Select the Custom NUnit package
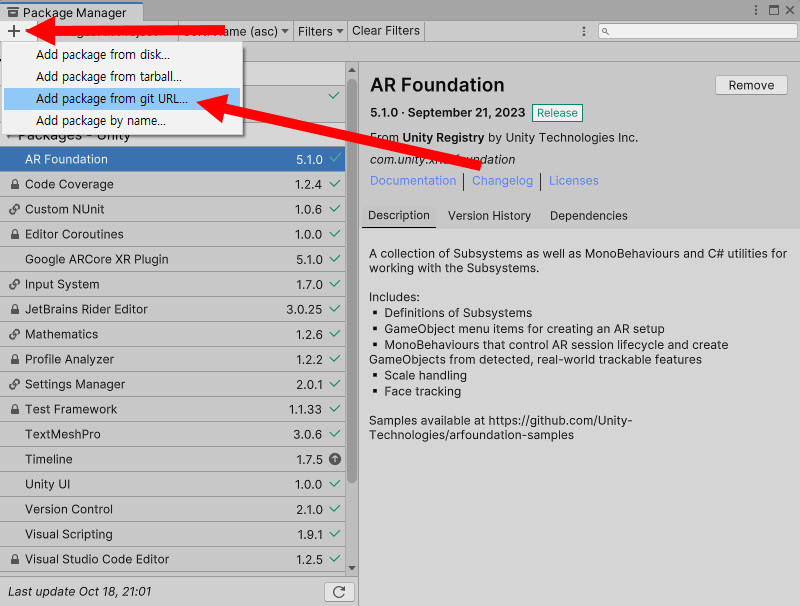 coord(172,209)
